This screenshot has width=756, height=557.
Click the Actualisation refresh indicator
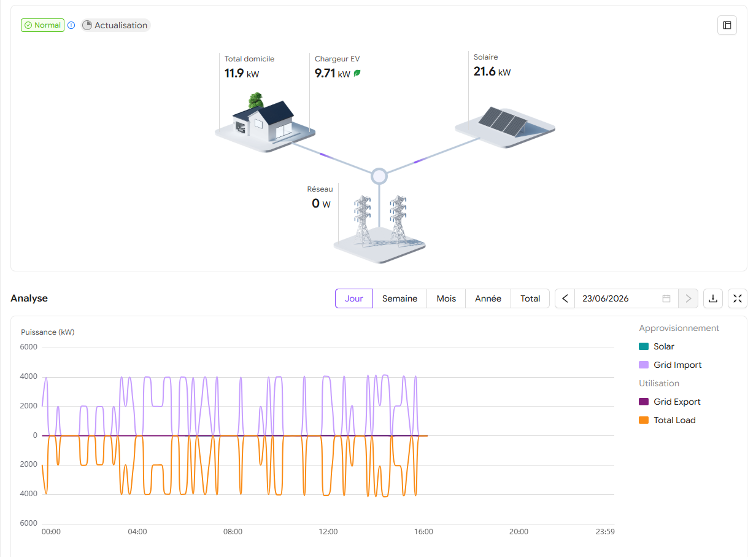[115, 25]
